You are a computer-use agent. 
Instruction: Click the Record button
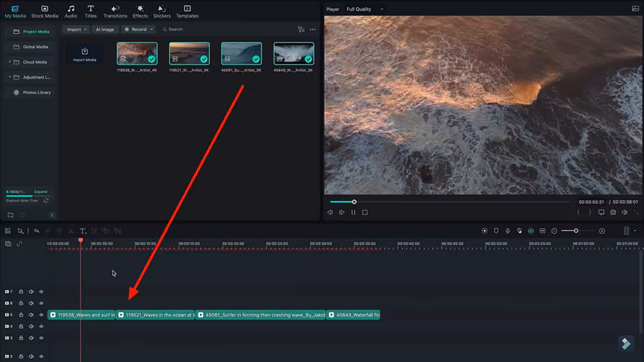135,30
